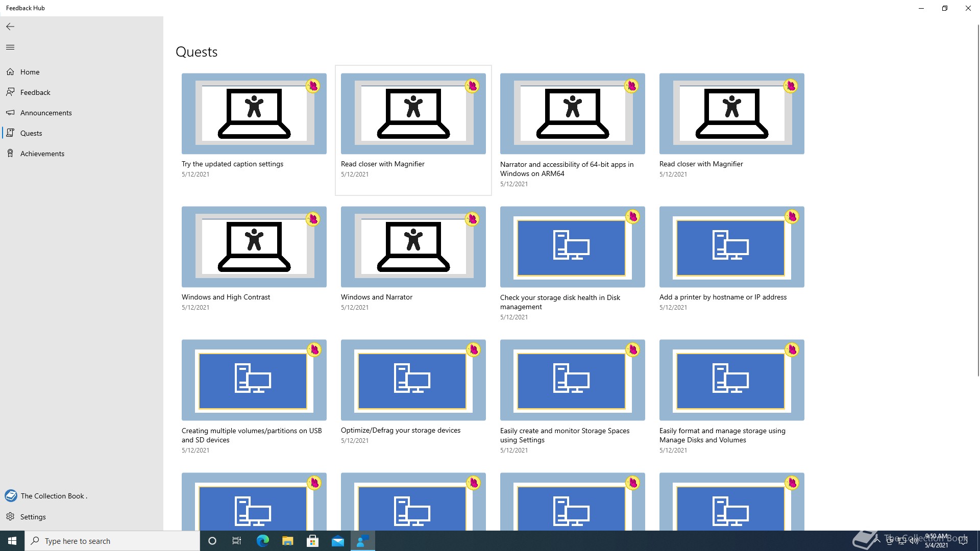Click thumbnail of Easily create Storage Spaces quest
Viewport: 980px width, 551px height.
[x=573, y=380]
